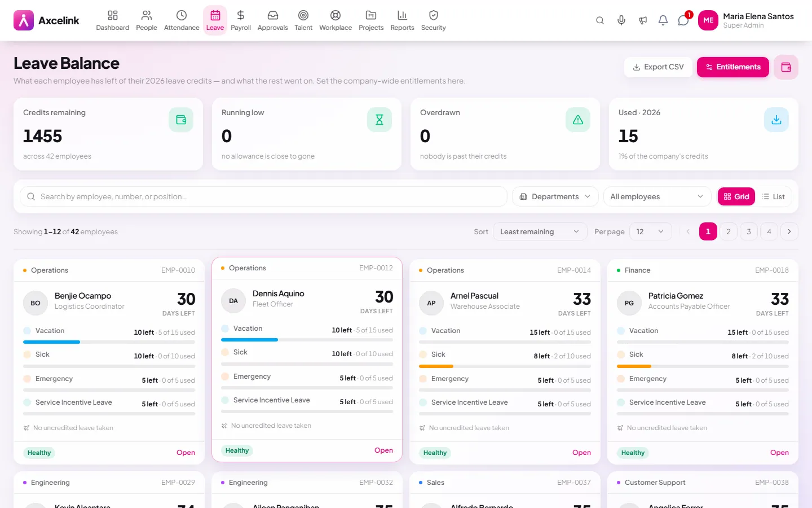Click Benjie Ocampo's Healthy status badge
The image size is (812, 508).
click(39, 453)
